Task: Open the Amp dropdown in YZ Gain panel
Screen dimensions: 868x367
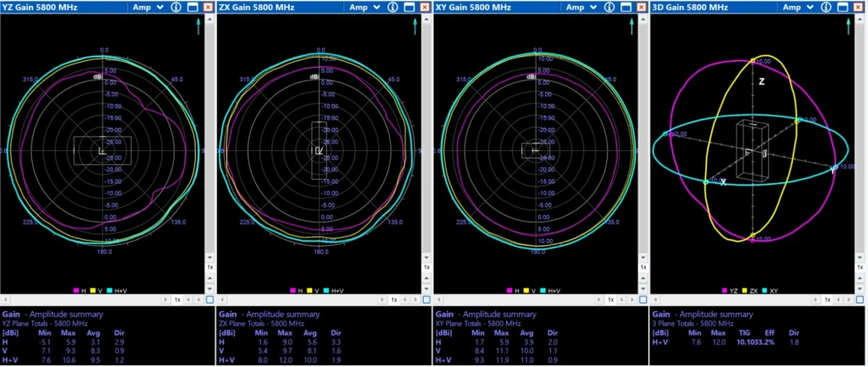Action: tap(147, 7)
